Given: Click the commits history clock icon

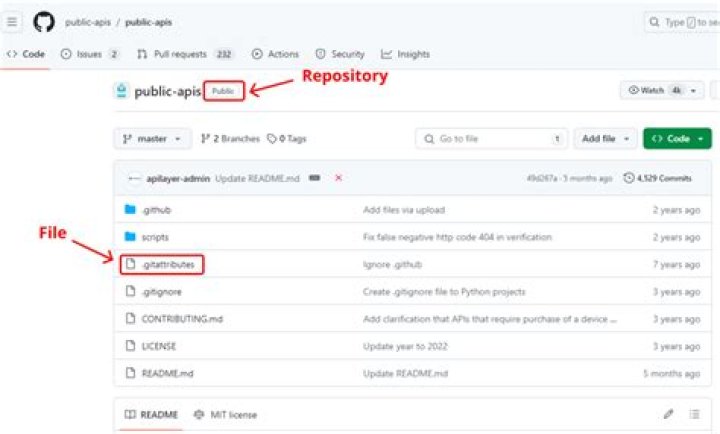Looking at the screenshot, I should pos(629,177).
